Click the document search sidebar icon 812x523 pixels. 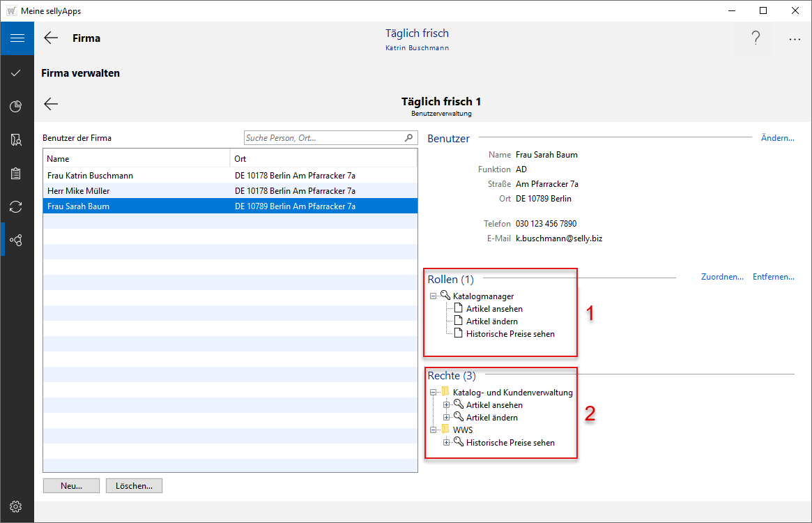17,140
